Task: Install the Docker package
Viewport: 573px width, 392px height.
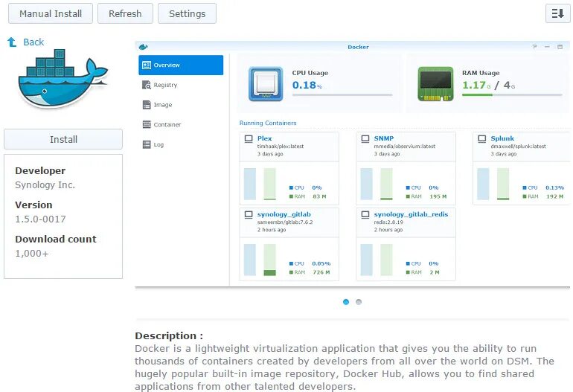Action: 63,139
